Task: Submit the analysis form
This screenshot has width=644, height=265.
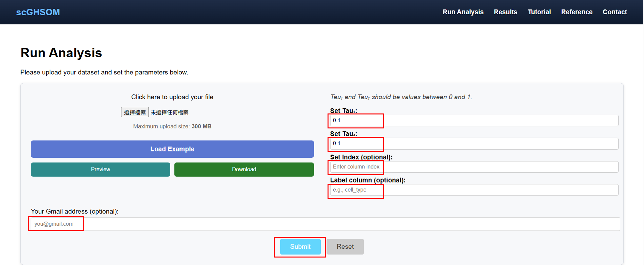Action: coord(300,247)
